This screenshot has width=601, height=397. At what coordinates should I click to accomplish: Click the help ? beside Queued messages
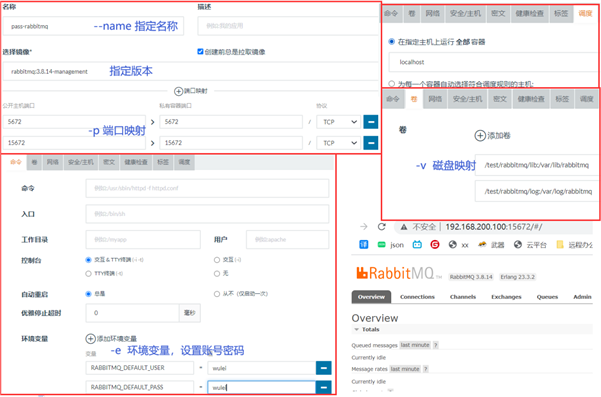click(x=435, y=345)
